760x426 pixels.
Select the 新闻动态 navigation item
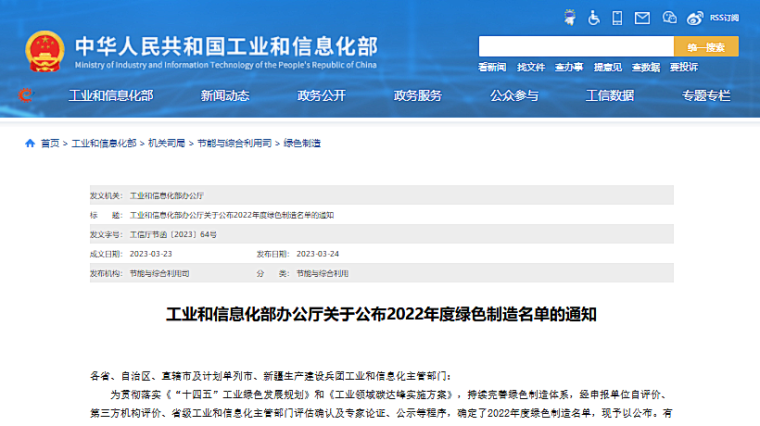click(224, 96)
